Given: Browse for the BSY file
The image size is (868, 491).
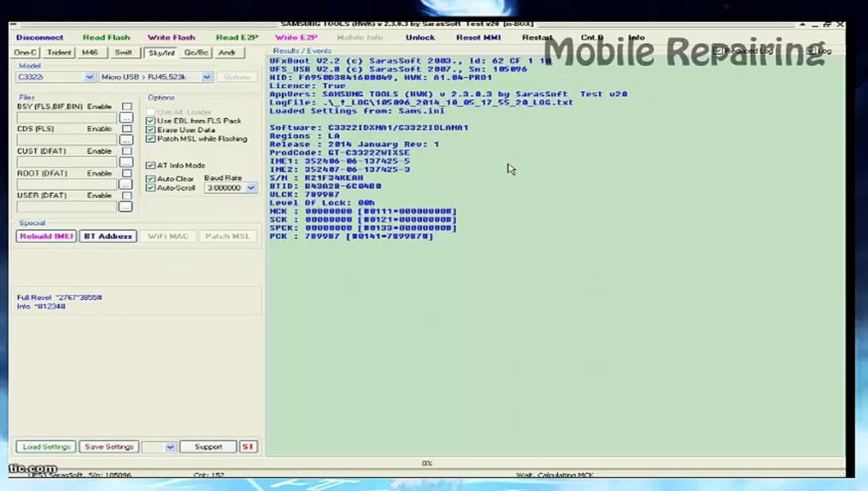Looking at the screenshot, I should tap(126, 118).
